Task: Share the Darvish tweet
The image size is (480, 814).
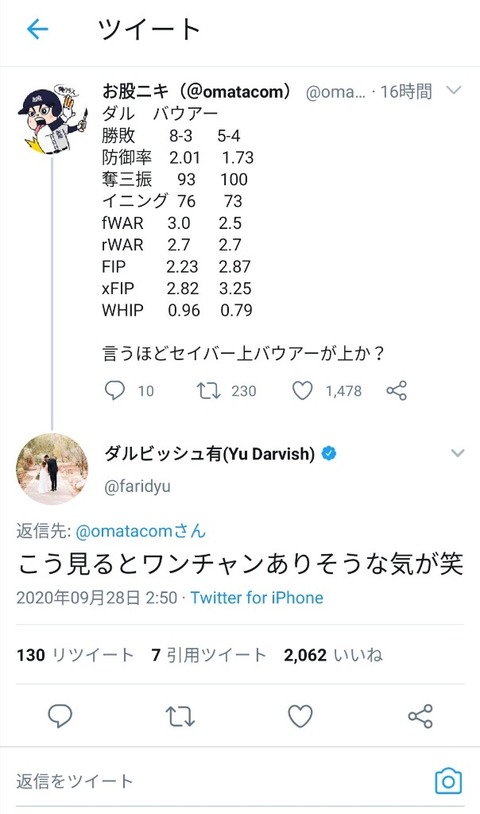Action: coord(420,716)
